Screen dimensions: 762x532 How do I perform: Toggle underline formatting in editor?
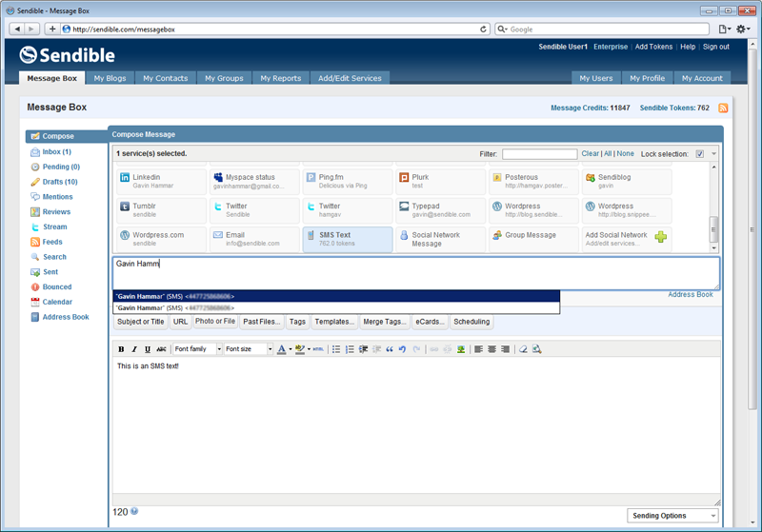(x=148, y=349)
